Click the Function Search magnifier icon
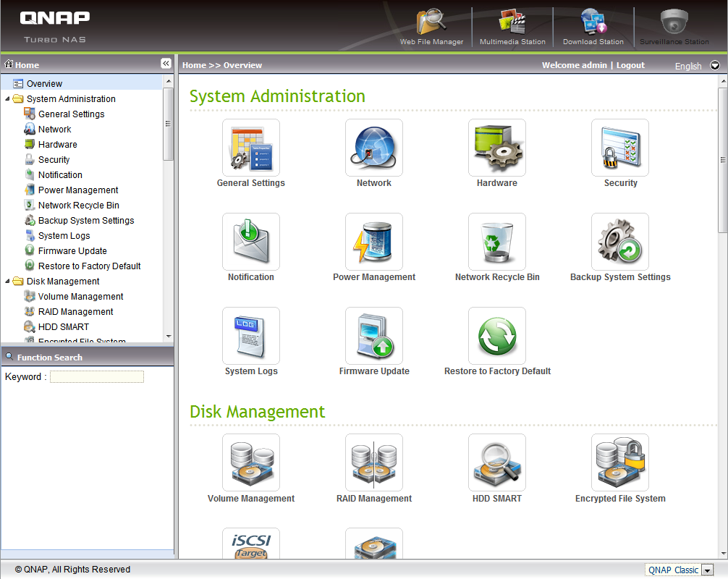Screen dimensions: 728x579 pos(9,357)
